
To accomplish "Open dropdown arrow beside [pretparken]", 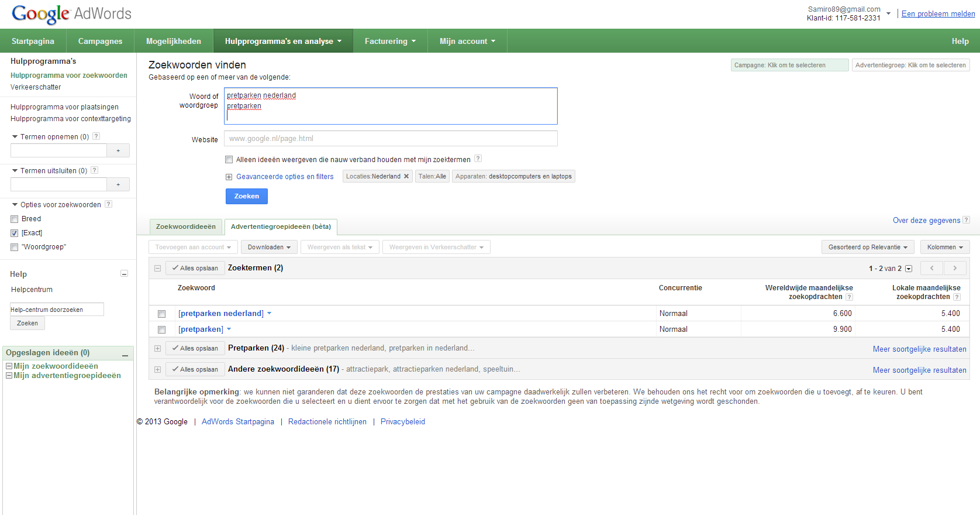I will point(229,329).
